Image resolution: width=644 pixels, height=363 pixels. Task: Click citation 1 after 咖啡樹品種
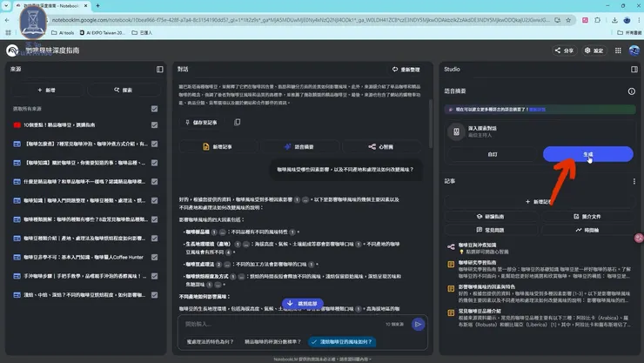[x=213, y=232]
